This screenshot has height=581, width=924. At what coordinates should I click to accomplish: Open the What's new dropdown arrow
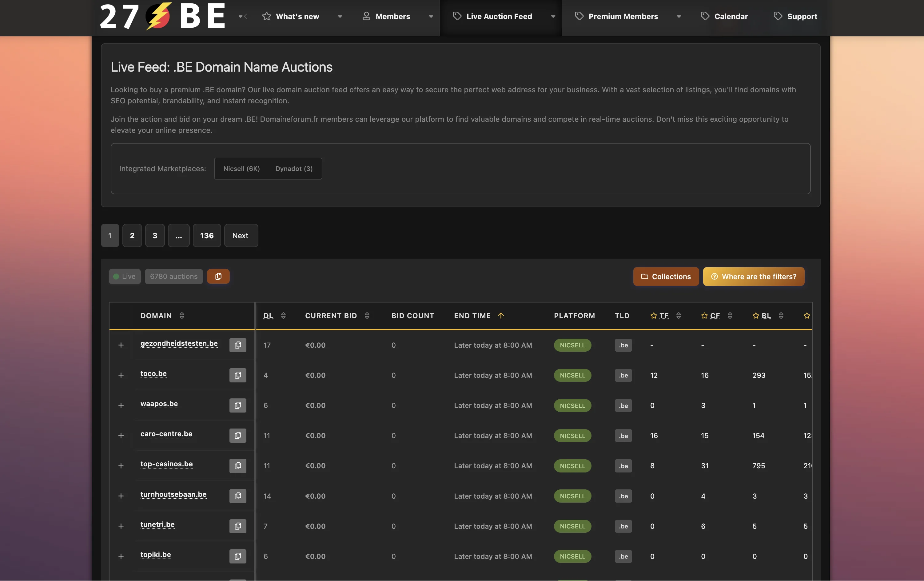tap(340, 17)
